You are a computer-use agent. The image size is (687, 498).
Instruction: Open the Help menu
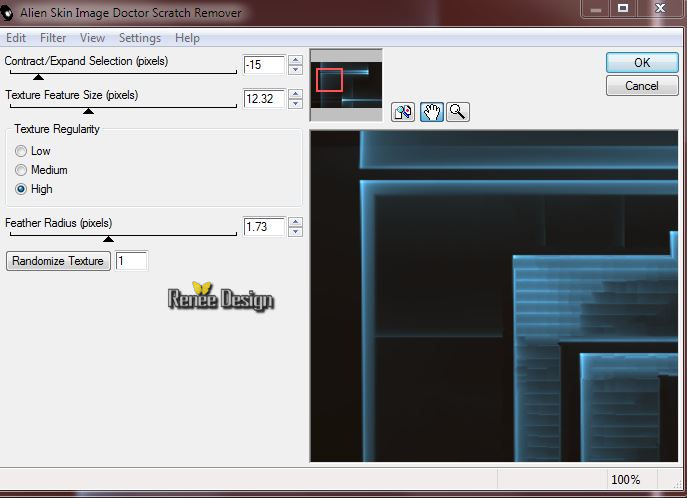coord(187,38)
